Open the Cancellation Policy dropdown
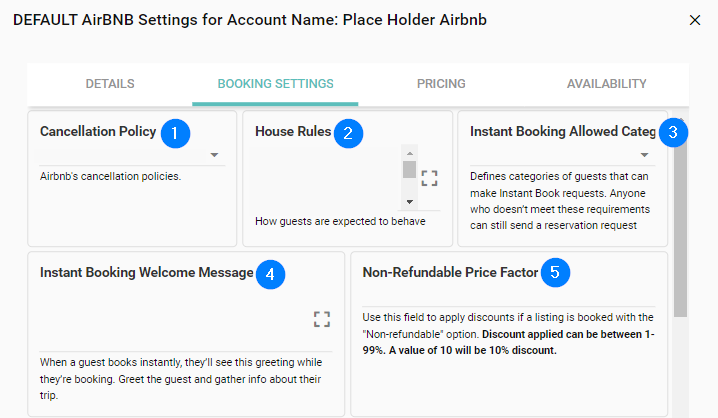 [214, 155]
